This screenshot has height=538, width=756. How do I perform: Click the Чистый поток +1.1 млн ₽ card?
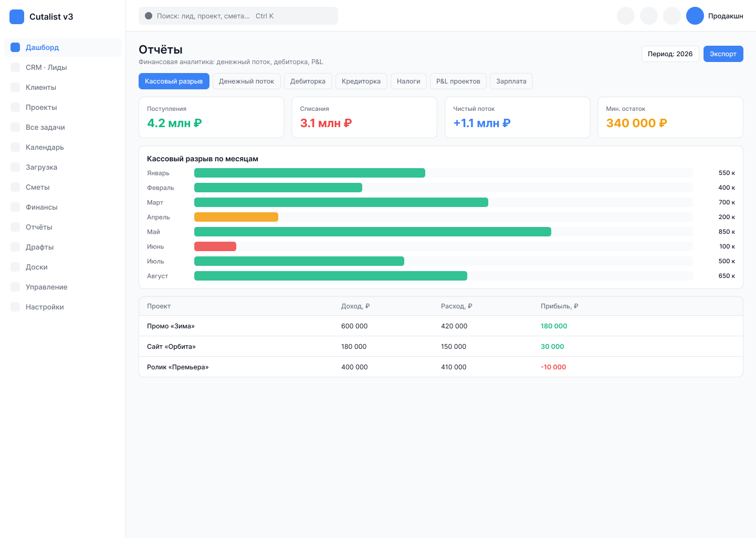tap(518, 118)
